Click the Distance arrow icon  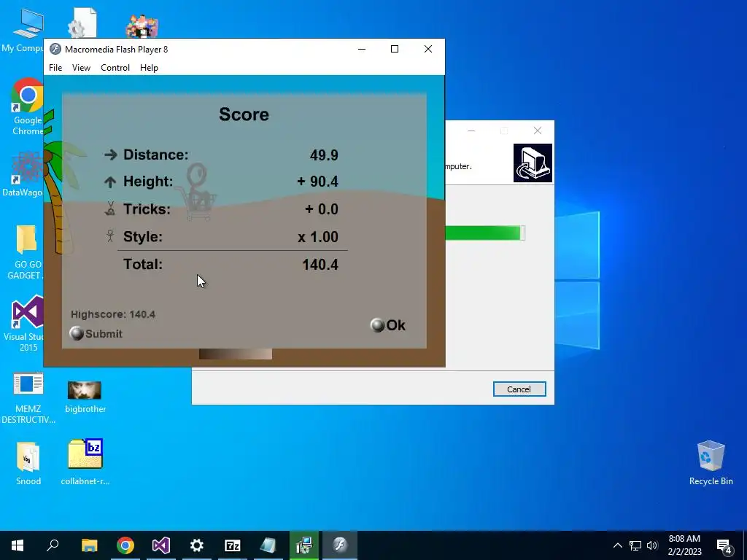pyautogui.click(x=111, y=155)
